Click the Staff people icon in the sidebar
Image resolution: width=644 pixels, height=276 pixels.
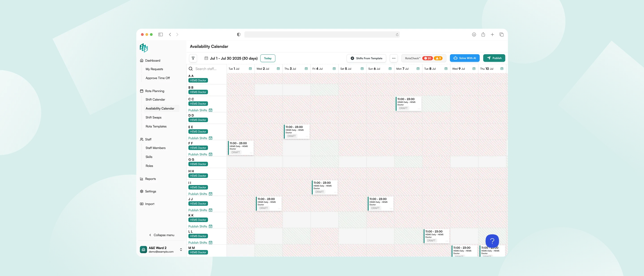click(x=142, y=139)
